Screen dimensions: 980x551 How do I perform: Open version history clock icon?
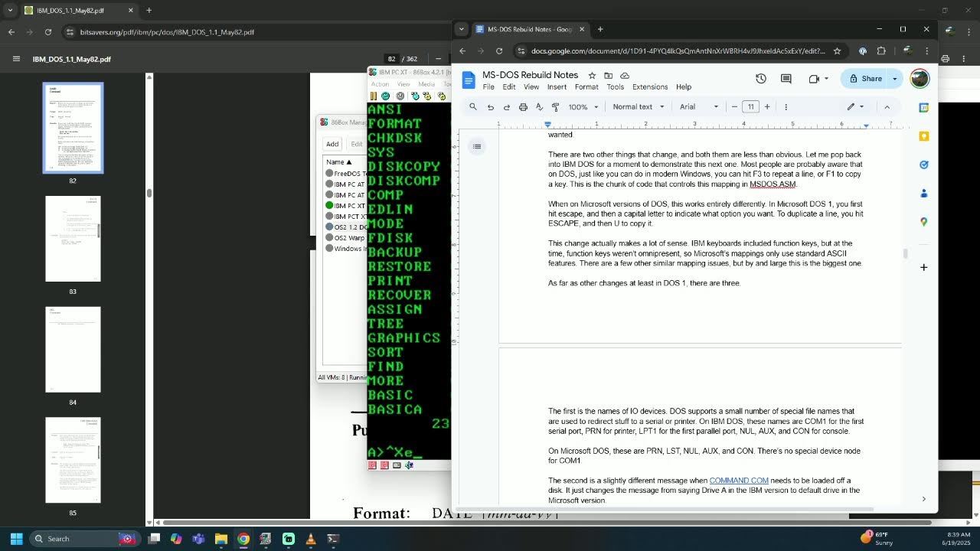point(761,79)
